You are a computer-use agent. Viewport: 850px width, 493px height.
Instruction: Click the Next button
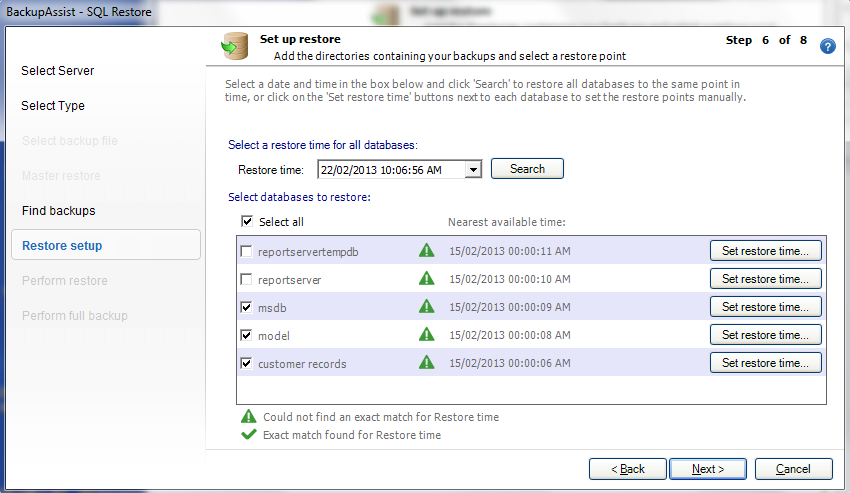(707, 469)
